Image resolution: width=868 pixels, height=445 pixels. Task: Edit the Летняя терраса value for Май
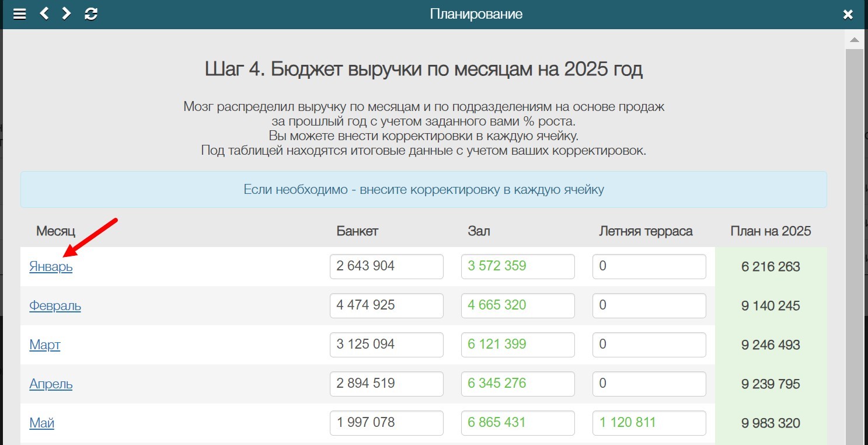pos(649,423)
